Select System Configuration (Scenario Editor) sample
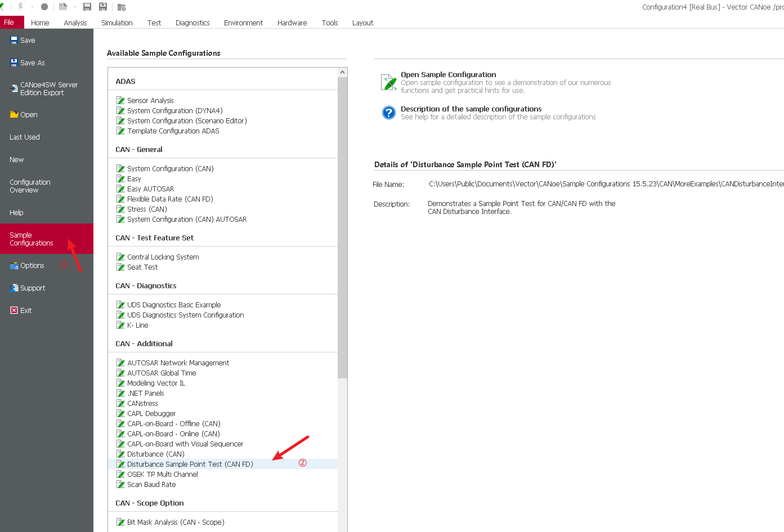Screen dimensions: 784x532 (187, 121)
